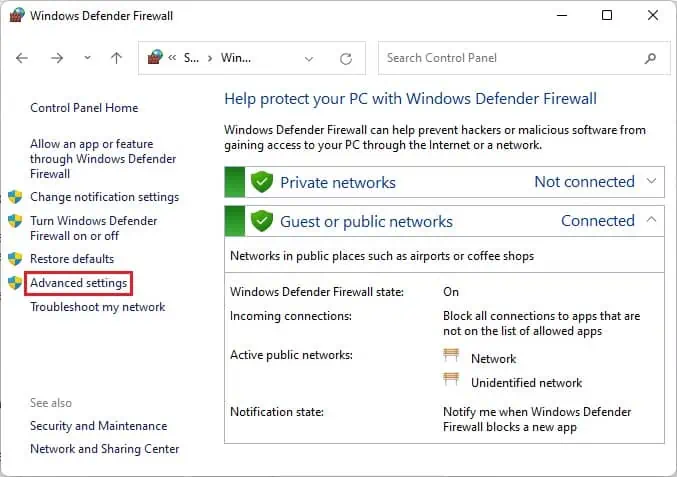Maximize the Windows Defender Firewall window
The image size is (677, 477).
(x=607, y=16)
